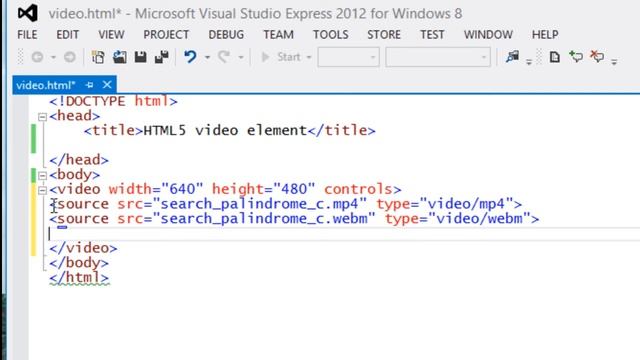The image size is (640, 360).
Task: Open the Undo history dropdown arrow
Action: click(x=207, y=58)
